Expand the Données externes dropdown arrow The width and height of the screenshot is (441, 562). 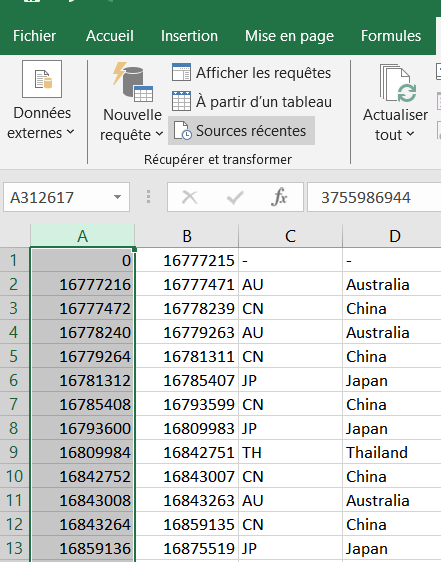[x=71, y=132]
